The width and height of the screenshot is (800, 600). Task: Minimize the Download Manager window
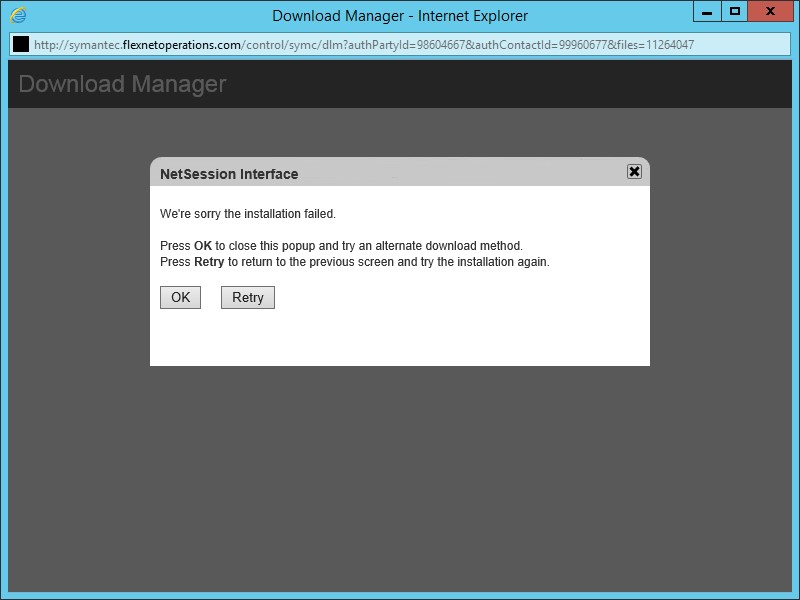(707, 11)
